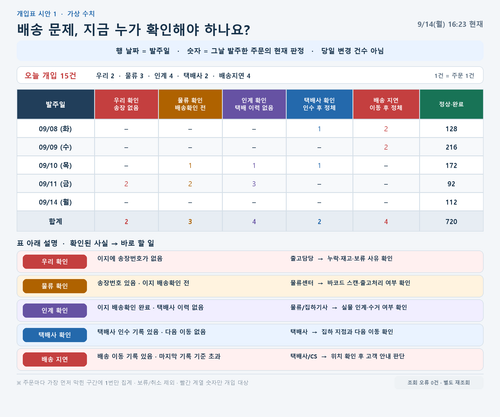Click the 2 under 배송 지연 for 09/09
Screen dimensions: 500x417
click(386, 147)
